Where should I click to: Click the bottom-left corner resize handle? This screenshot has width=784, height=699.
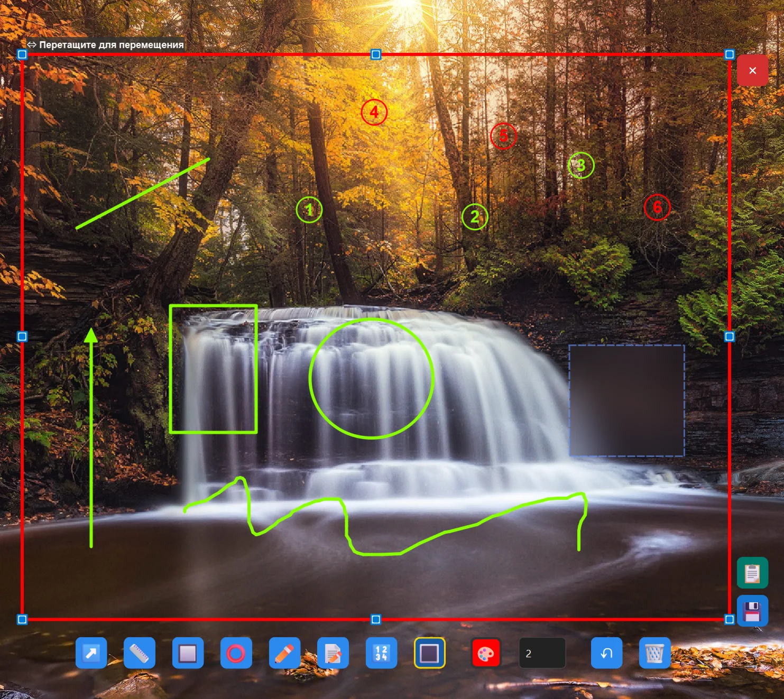click(22, 619)
